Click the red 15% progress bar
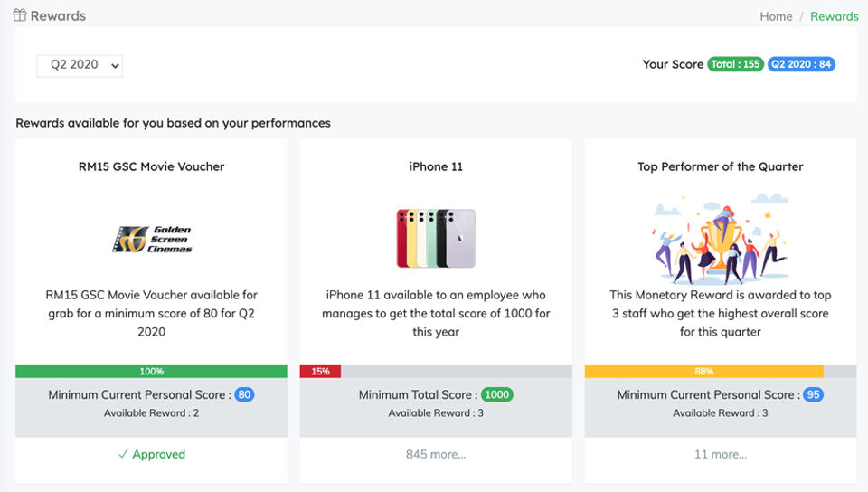This screenshot has height=492, width=868. pos(320,372)
